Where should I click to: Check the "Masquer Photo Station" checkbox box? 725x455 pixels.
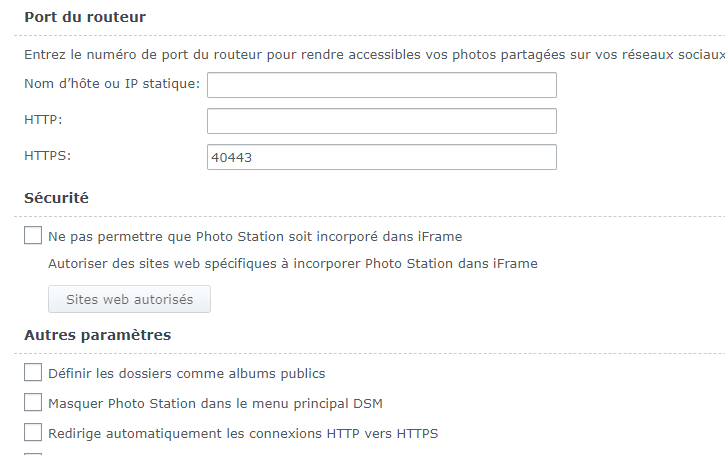click(33, 403)
